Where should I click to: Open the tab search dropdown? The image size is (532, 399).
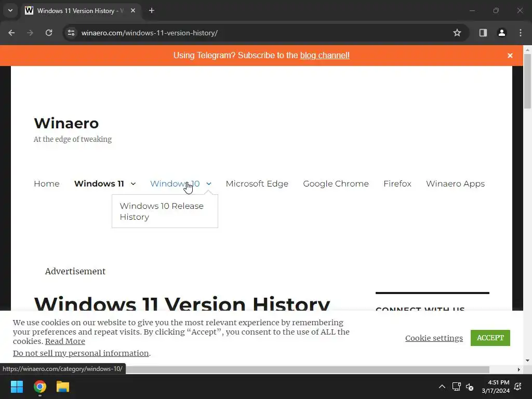tap(10, 10)
